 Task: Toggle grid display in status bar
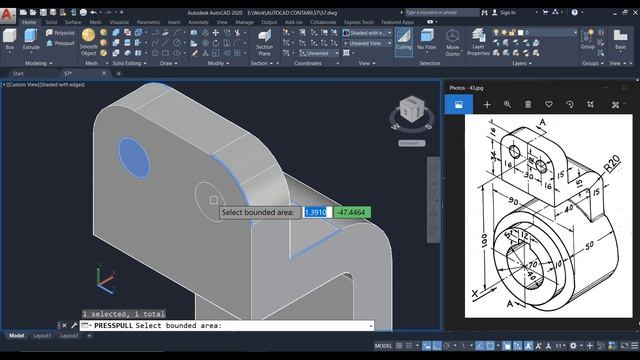400,346
